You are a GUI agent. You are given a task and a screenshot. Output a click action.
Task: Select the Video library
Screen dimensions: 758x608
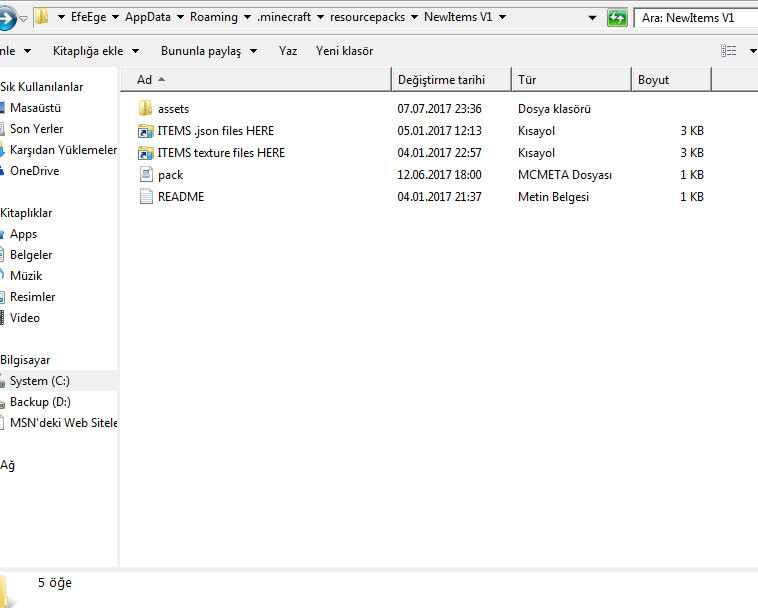click(x=25, y=318)
